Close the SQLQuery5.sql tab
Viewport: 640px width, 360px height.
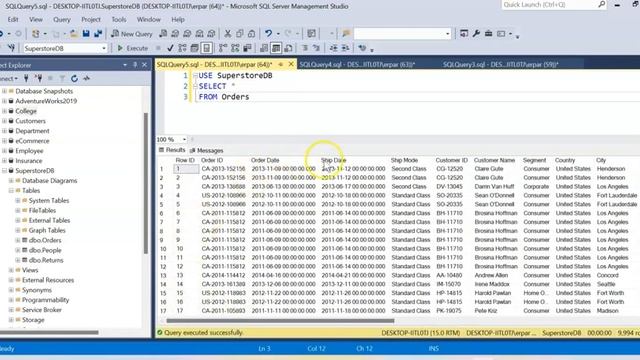pos(291,64)
